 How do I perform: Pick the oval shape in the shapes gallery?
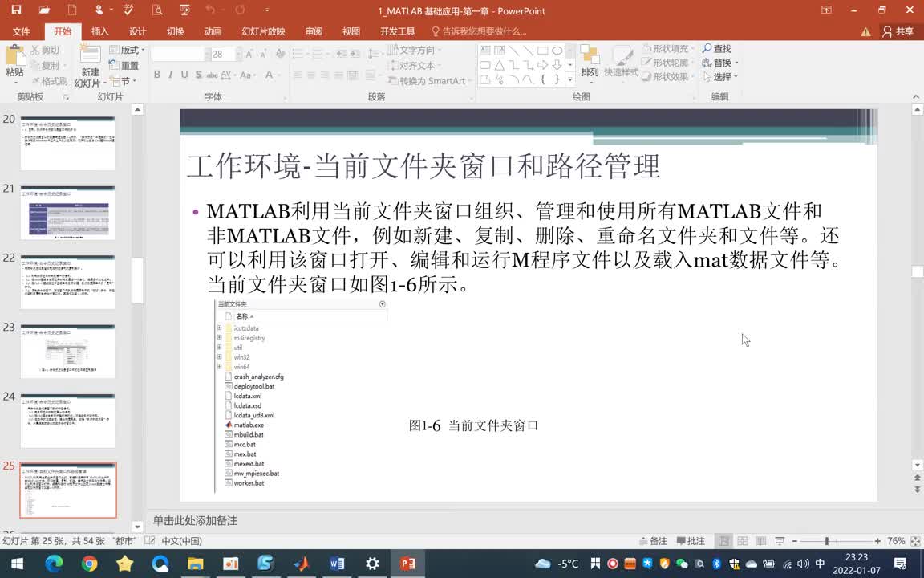coord(557,50)
